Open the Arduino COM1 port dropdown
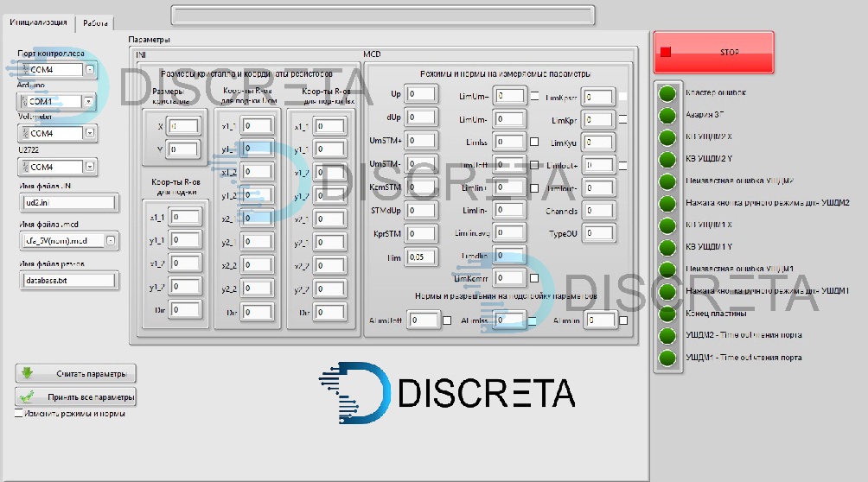The height and width of the screenshot is (482, 868). (88, 102)
